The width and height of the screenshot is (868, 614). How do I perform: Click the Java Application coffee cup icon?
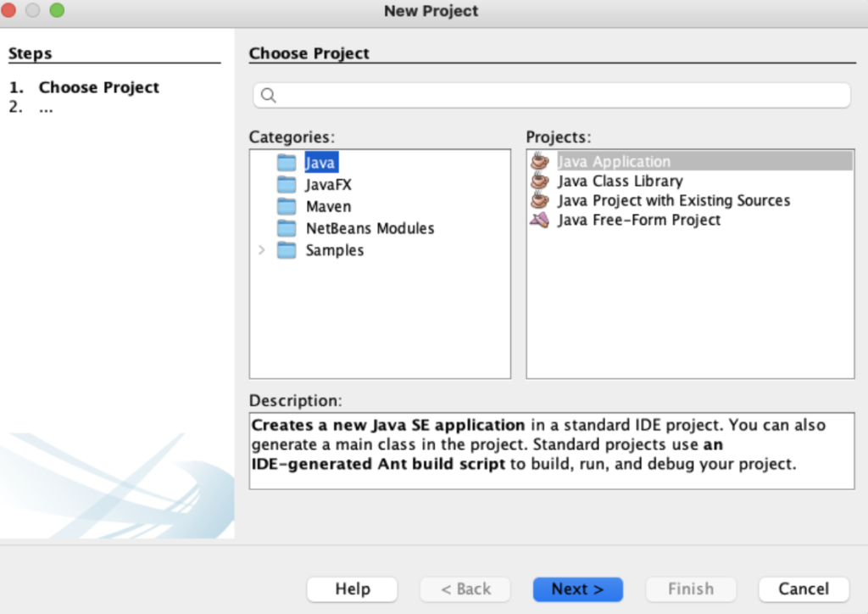(x=539, y=161)
